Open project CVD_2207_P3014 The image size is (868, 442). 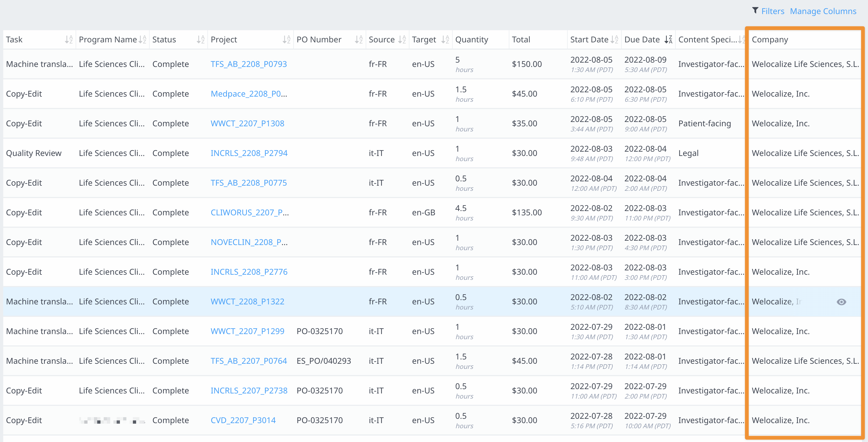(243, 420)
